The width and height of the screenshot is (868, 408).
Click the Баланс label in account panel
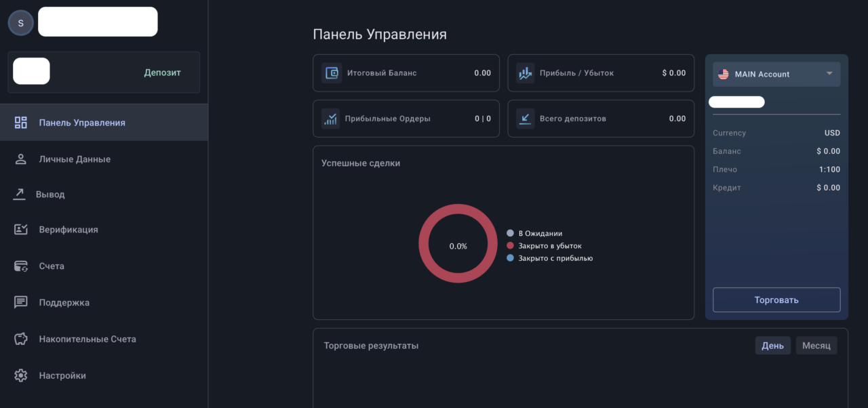pyautogui.click(x=727, y=151)
